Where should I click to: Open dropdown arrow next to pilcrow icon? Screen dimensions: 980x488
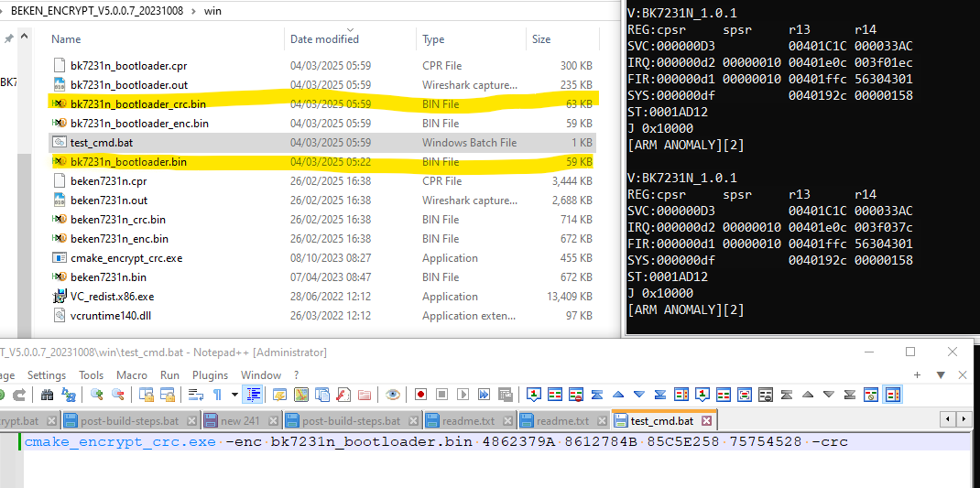(x=235, y=395)
